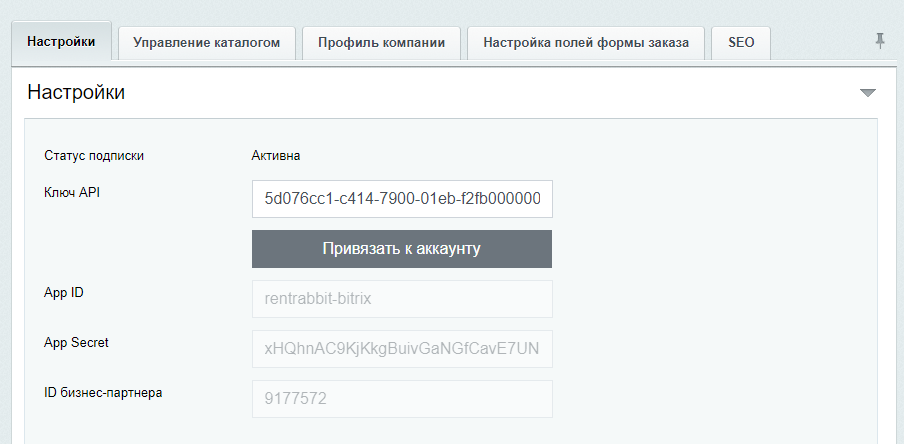Open the Профиль компании tab
The height and width of the screenshot is (444, 904).
tap(381, 43)
